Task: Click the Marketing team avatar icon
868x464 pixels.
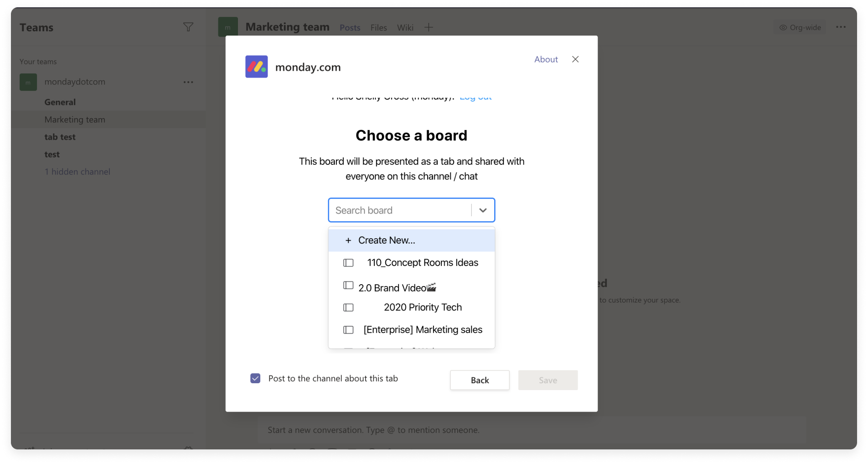Action: click(x=228, y=26)
